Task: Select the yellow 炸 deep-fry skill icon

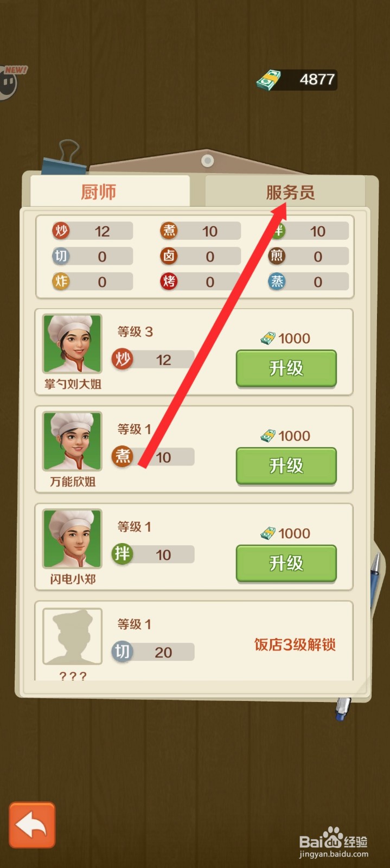Action: 61,281
